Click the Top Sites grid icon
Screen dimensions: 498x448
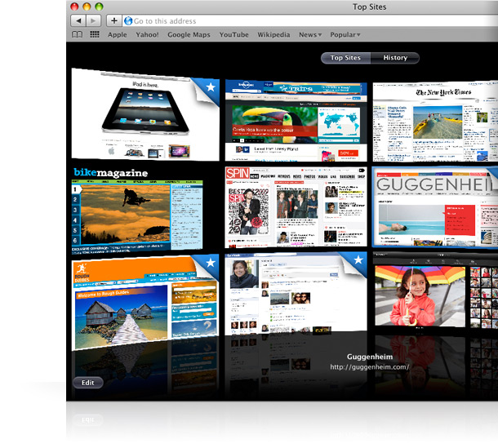pyautogui.click(x=95, y=35)
